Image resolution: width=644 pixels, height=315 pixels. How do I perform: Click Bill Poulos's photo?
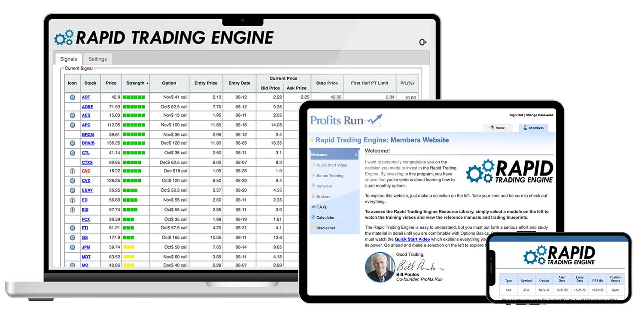point(380,268)
